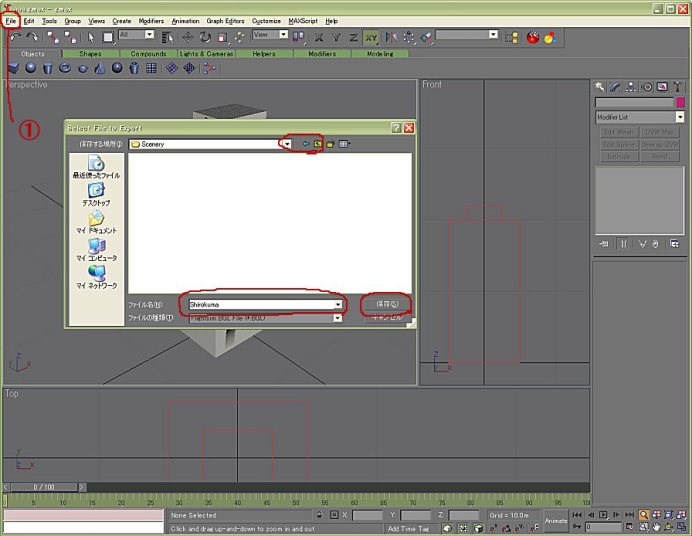Image resolution: width=692 pixels, height=536 pixels.
Task: Create a Box primitive from Objects shelf
Action: [x=13, y=68]
